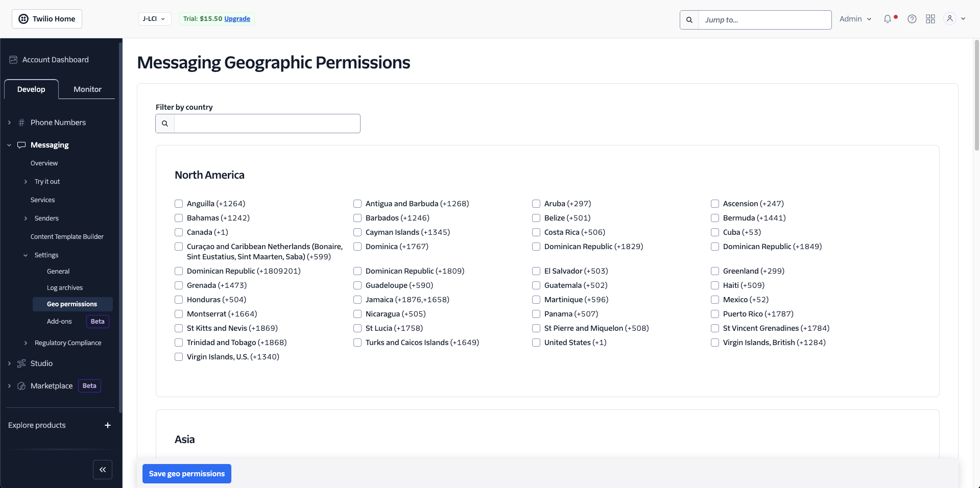Image resolution: width=980 pixels, height=488 pixels.
Task: Tick the Mexico (+52) checkbox
Action: [715, 300]
